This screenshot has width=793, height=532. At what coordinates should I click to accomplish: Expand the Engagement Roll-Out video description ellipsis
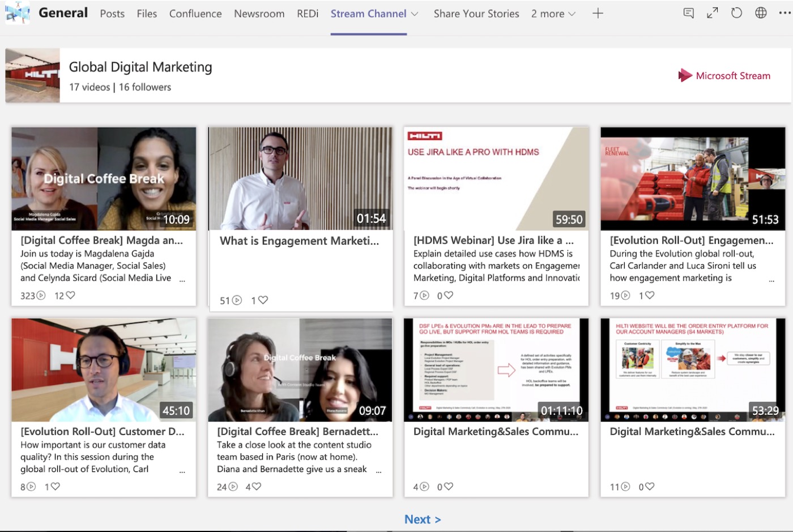771,280
